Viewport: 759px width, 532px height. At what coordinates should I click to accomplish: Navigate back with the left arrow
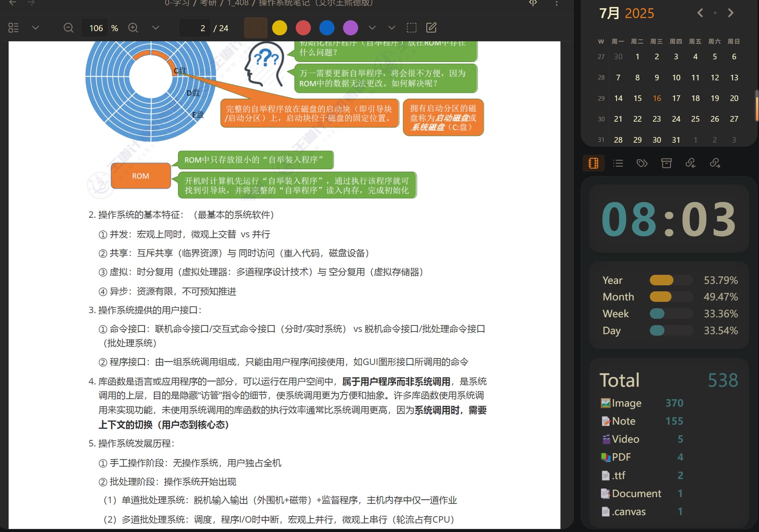[x=13, y=3]
